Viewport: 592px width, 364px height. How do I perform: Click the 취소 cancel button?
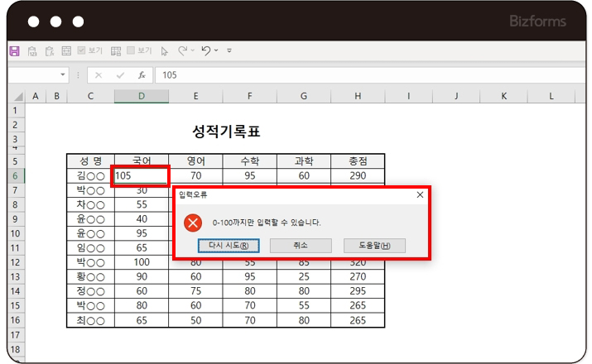click(301, 246)
